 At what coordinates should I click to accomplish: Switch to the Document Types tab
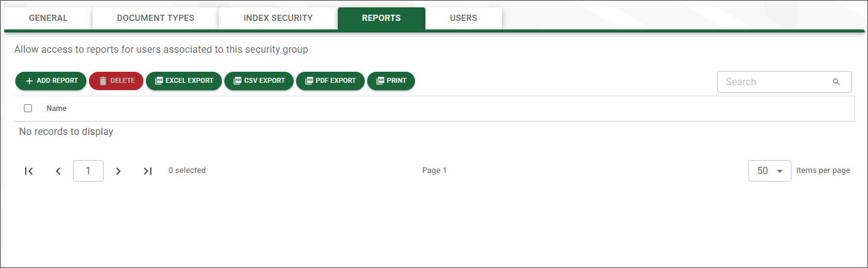(x=156, y=18)
